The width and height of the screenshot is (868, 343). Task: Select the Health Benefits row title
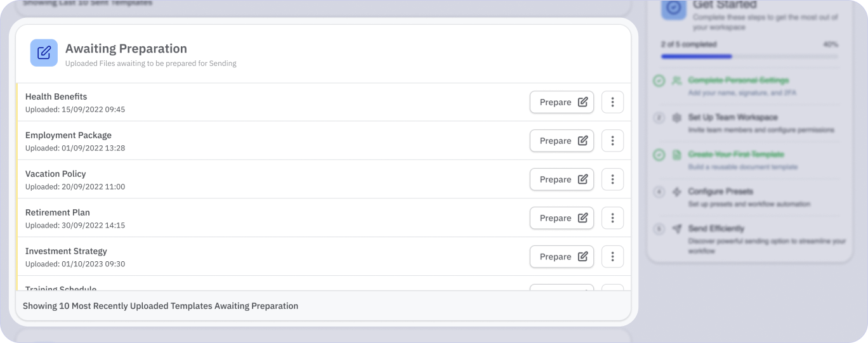[56, 96]
